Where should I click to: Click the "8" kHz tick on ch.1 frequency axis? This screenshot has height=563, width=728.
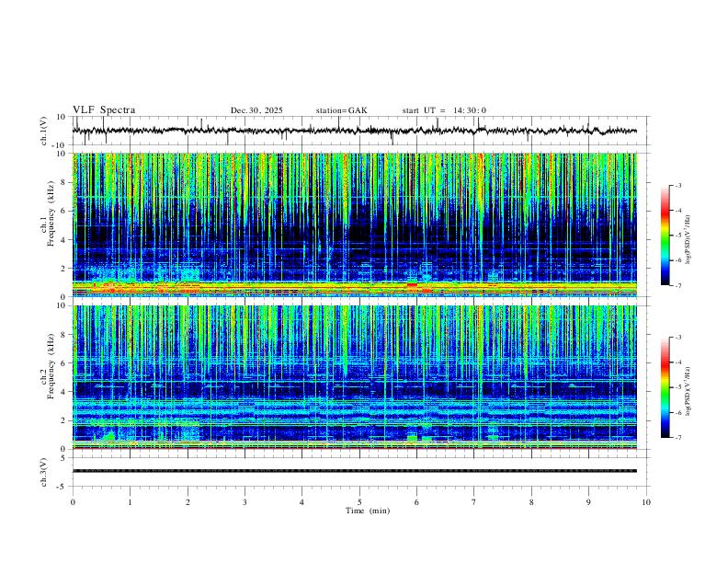tap(64, 182)
